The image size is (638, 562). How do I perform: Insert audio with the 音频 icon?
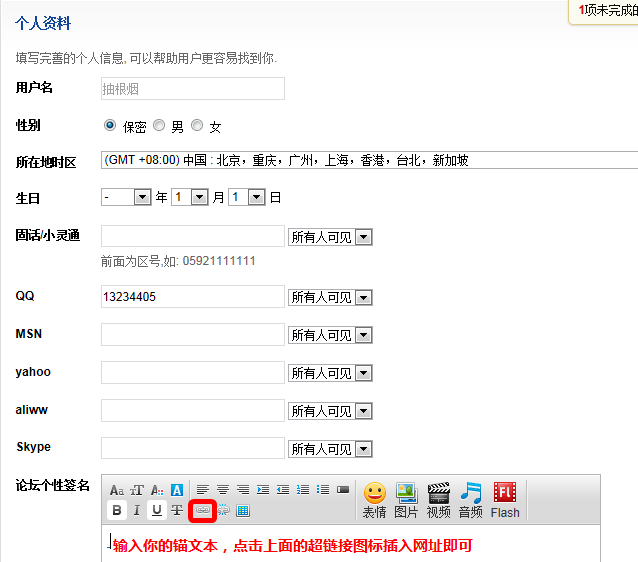(x=470, y=499)
